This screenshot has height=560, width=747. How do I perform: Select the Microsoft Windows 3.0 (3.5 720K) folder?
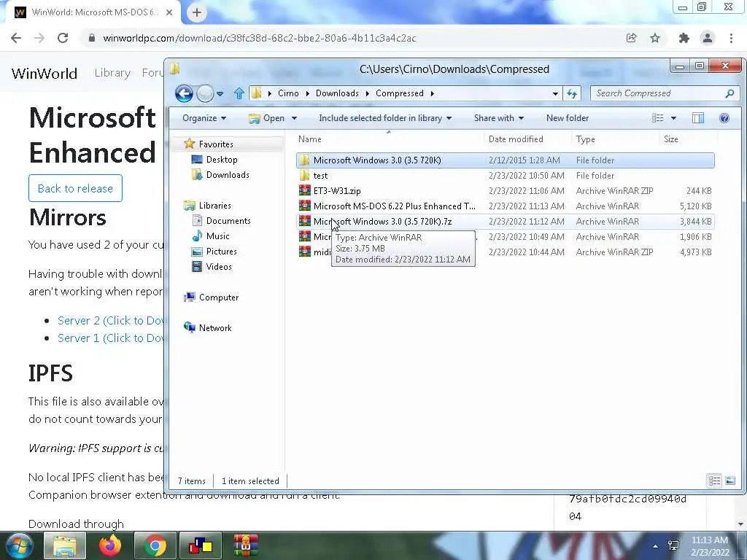pos(505,160)
